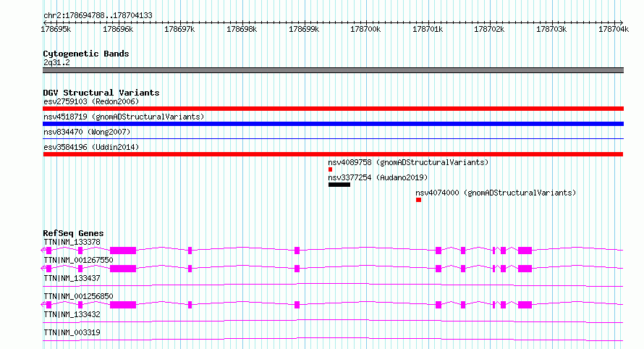Open transcript label TTN|NM_001256850
This screenshot has width=644, height=349.
(78, 296)
